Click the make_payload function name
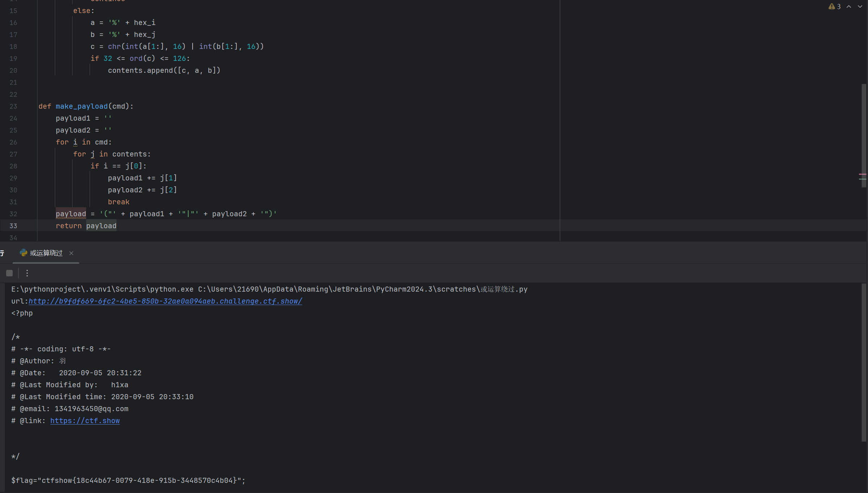868x493 pixels. click(81, 106)
